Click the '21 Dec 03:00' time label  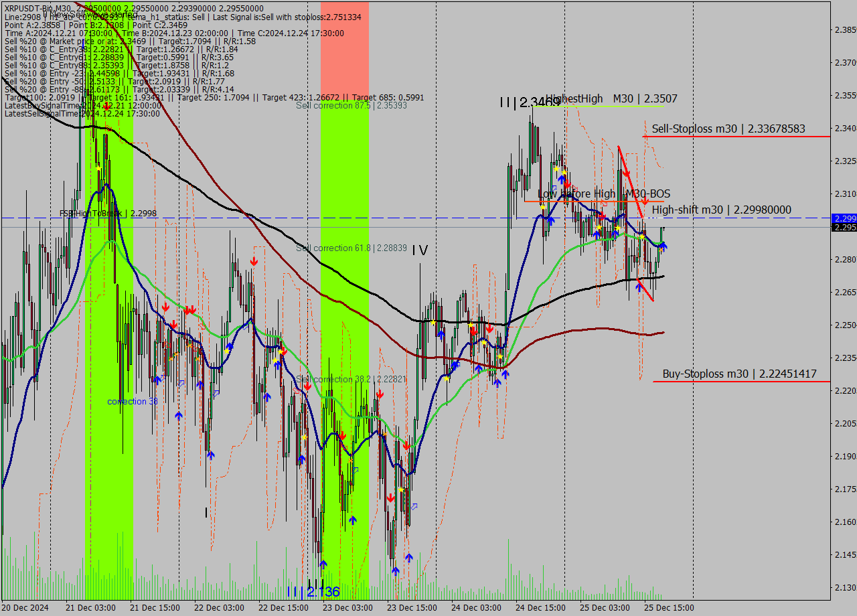(x=90, y=608)
